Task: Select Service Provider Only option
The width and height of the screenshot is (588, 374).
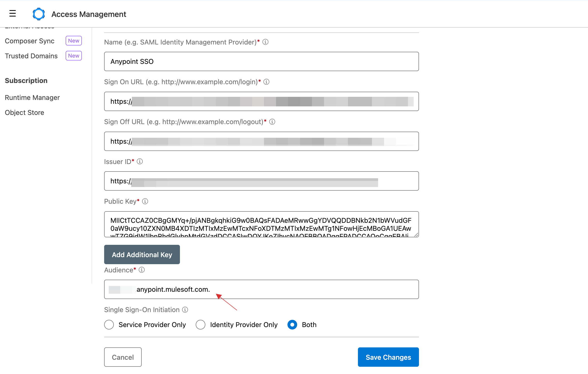Action: (109, 325)
